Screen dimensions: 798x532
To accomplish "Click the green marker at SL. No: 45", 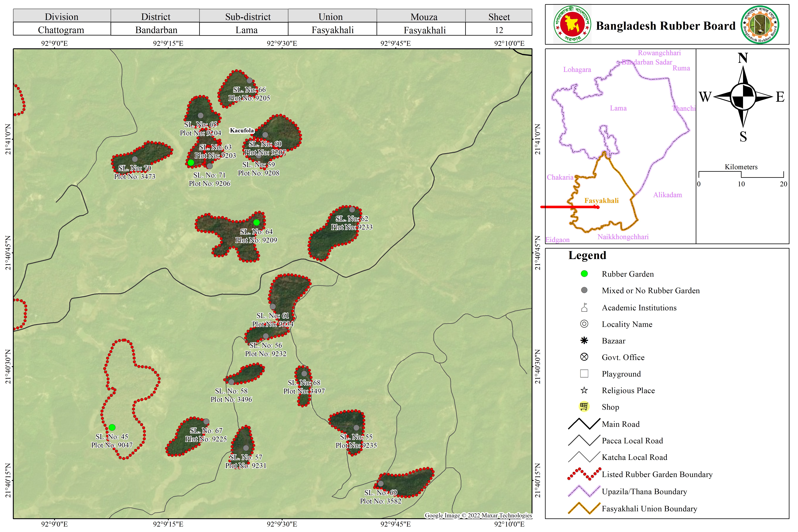I will (112, 428).
